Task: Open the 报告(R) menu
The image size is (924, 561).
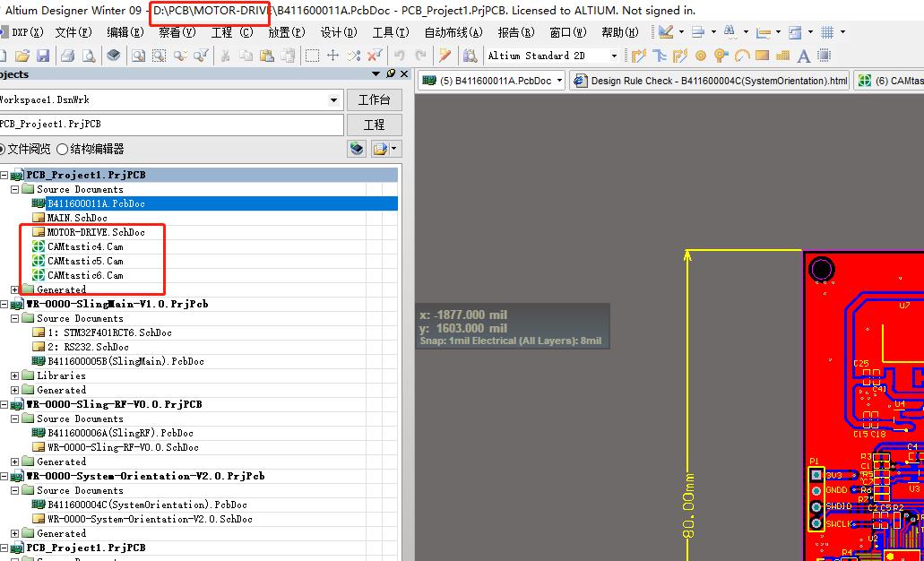Action: tap(516, 31)
